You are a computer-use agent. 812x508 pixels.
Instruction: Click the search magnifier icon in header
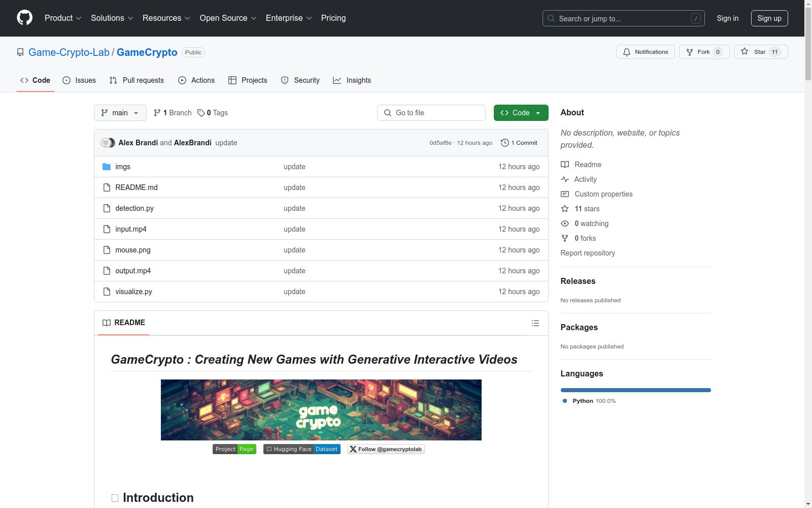(x=551, y=18)
